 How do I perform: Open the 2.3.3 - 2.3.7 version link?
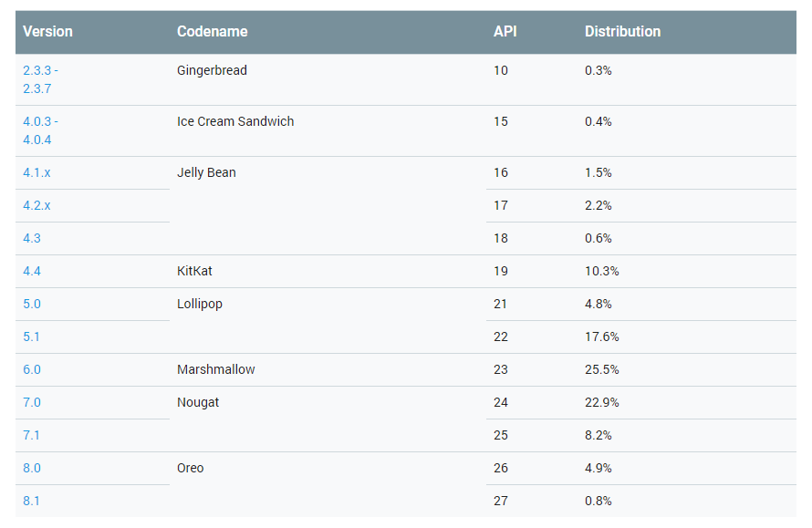[x=40, y=79]
